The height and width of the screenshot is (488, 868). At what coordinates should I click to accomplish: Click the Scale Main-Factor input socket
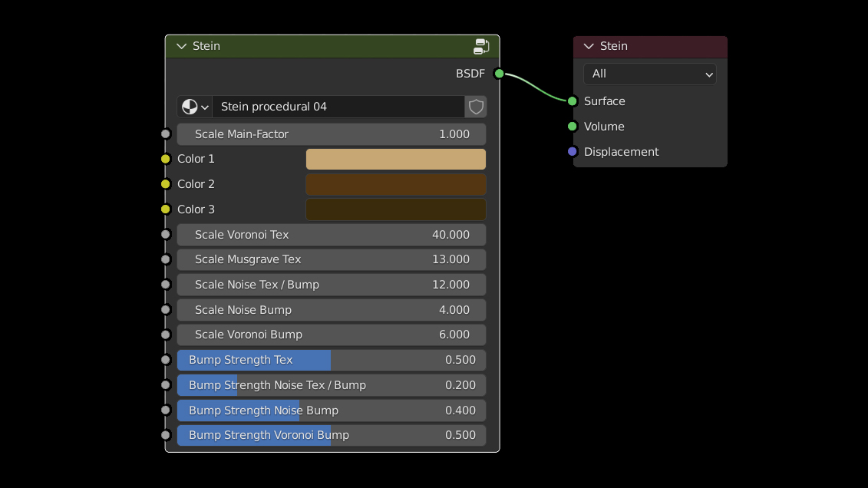[165, 134]
